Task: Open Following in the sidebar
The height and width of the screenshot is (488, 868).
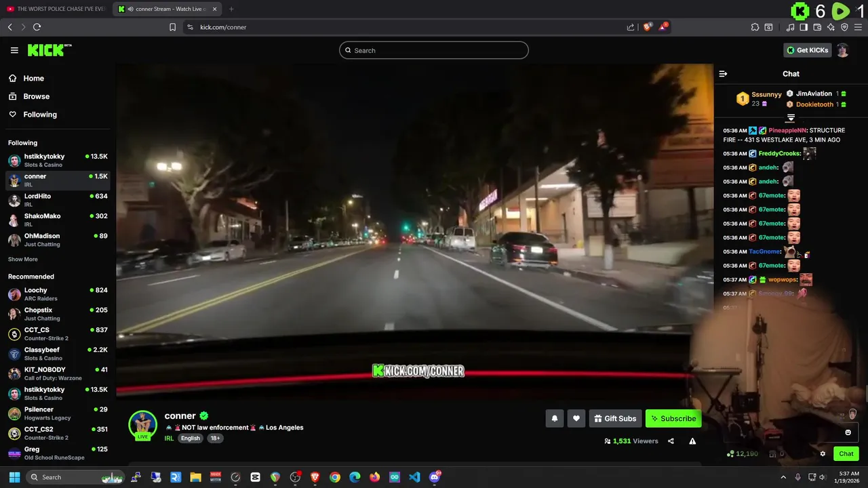Action: (x=40, y=115)
